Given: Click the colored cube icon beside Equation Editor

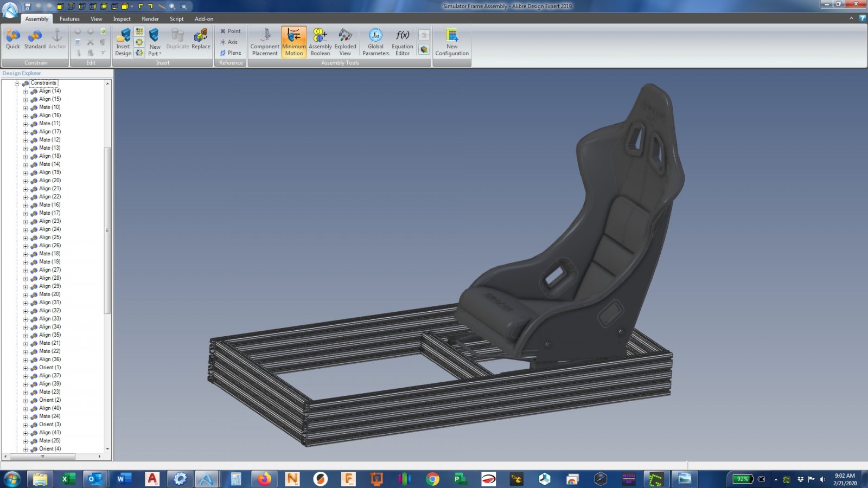Looking at the screenshot, I should click(x=424, y=49).
